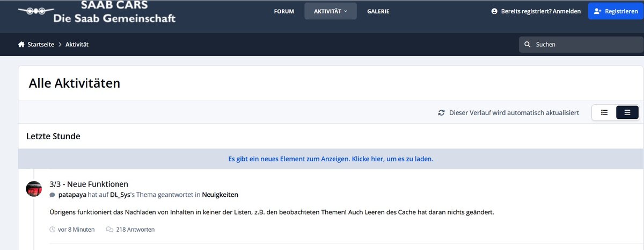The width and height of the screenshot is (644, 250).
Task: Load the new element via blue banner
Action: (x=331, y=159)
